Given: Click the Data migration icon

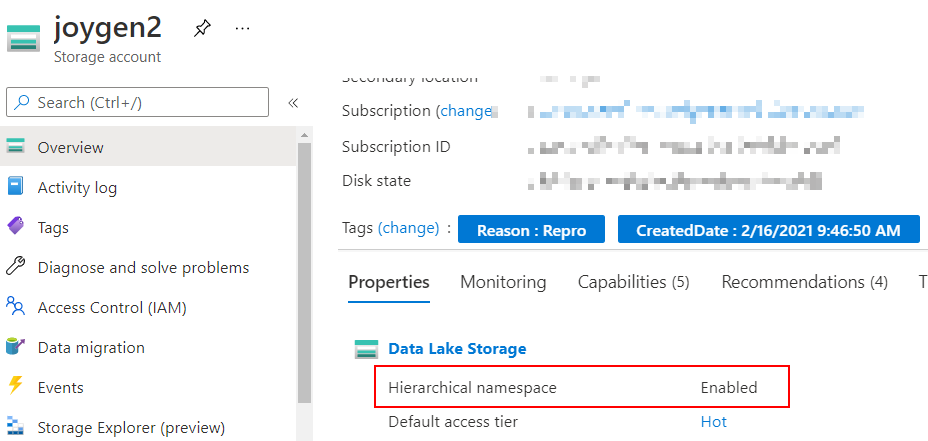Looking at the screenshot, I should pos(15,347).
